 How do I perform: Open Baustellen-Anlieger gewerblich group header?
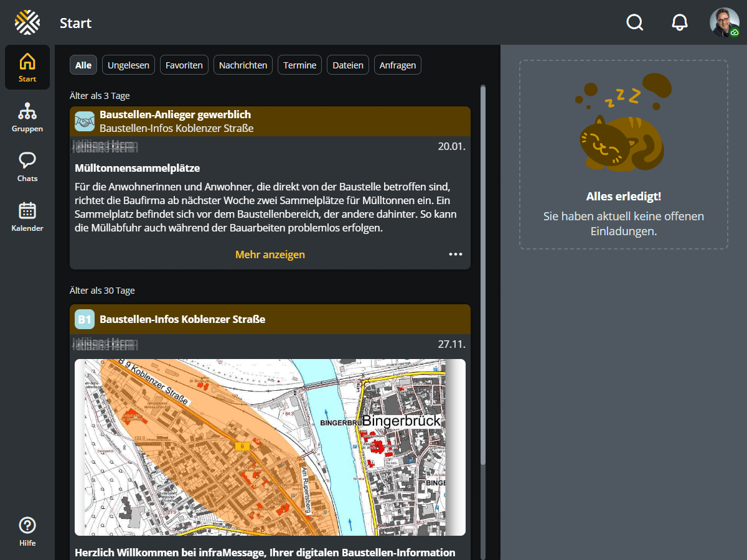click(175, 115)
